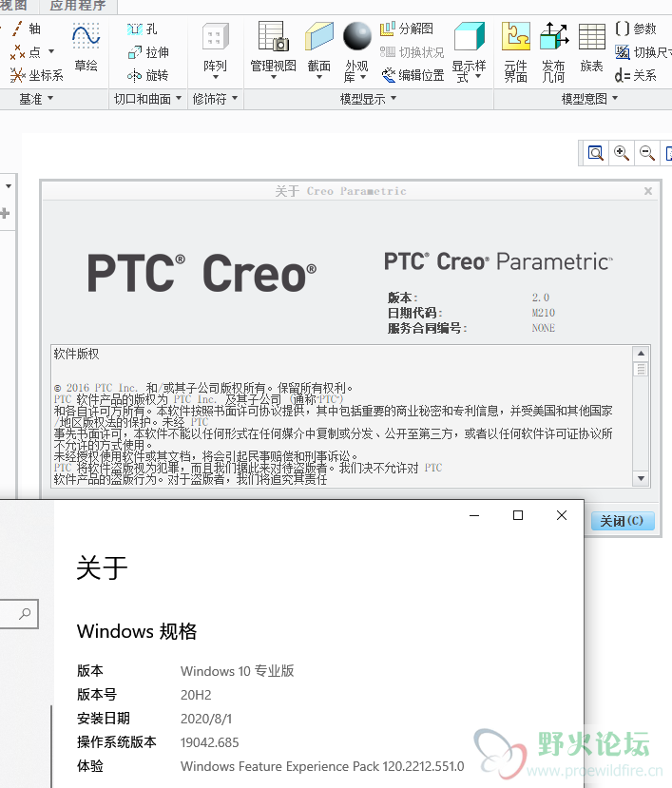
Task: Select the Hole (孔) tool
Action: tap(143, 29)
